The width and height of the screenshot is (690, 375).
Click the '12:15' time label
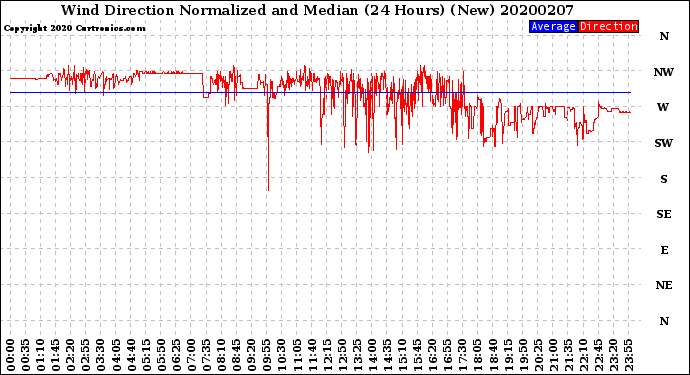pyautogui.click(x=327, y=355)
